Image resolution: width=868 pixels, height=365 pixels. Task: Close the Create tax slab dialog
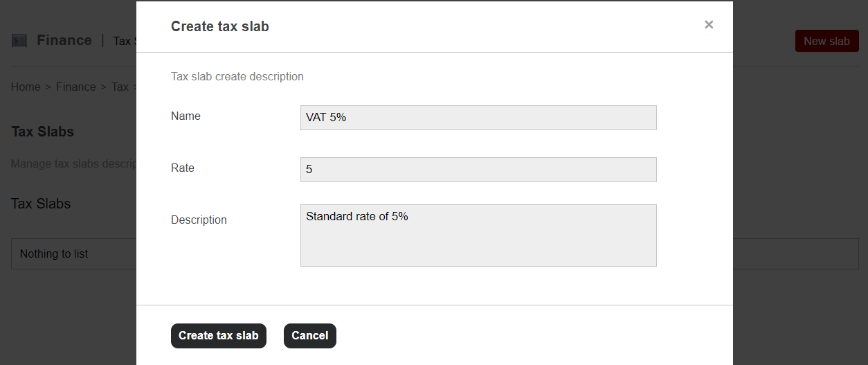[708, 25]
